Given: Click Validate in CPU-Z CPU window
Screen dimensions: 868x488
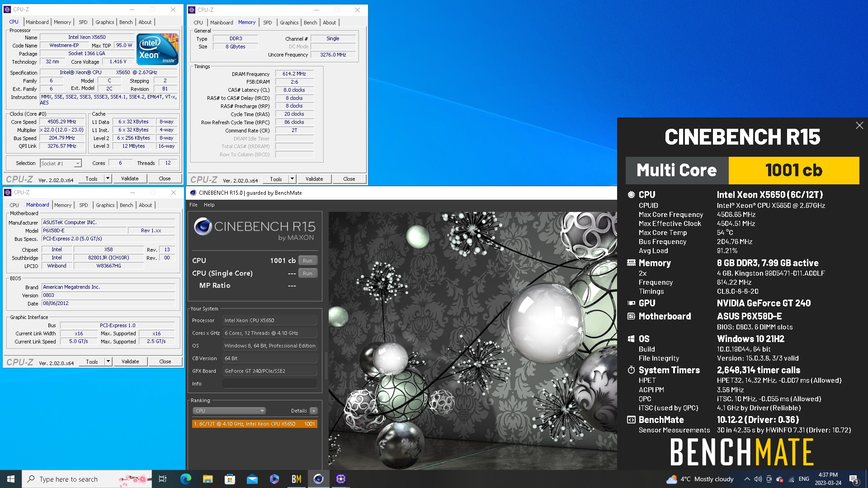Looking at the screenshot, I should [x=130, y=178].
